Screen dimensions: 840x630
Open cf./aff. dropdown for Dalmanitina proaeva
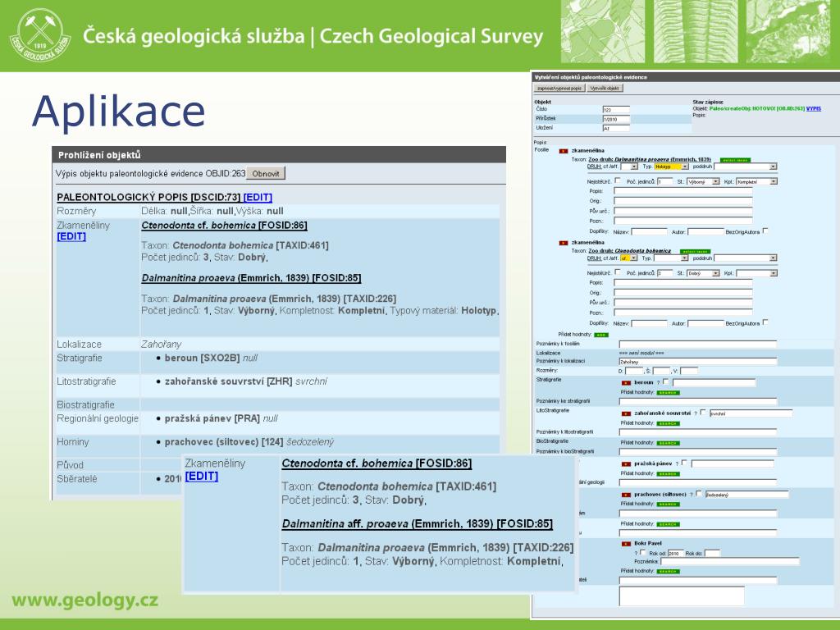[x=629, y=167]
